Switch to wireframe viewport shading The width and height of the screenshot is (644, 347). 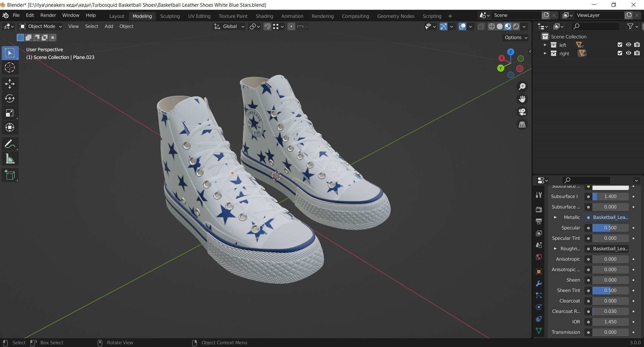[x=492, y=26]
